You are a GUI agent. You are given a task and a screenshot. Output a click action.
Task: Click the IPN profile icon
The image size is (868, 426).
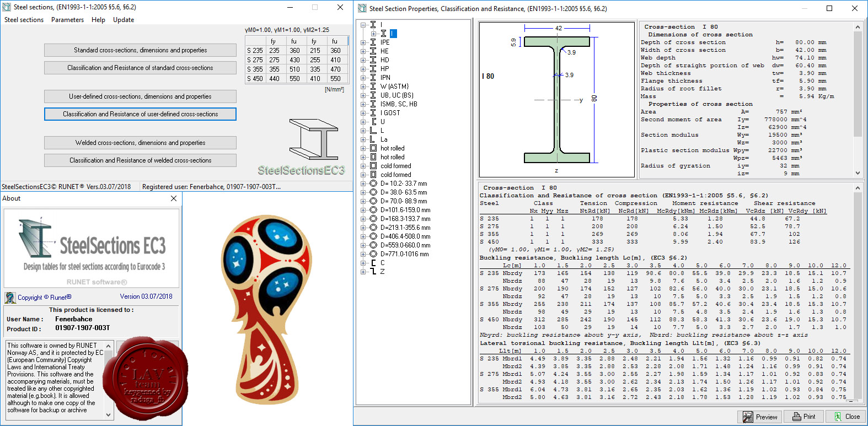click(373, 78)
